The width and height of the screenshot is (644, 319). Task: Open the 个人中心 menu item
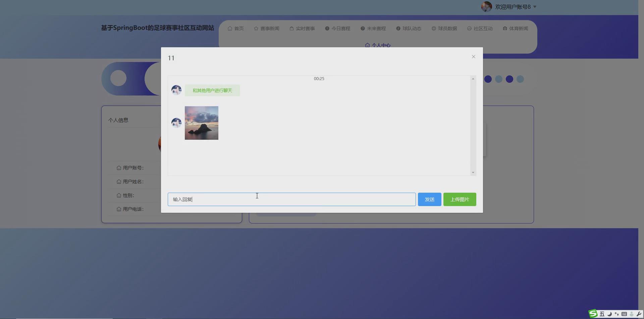(378, 45)
